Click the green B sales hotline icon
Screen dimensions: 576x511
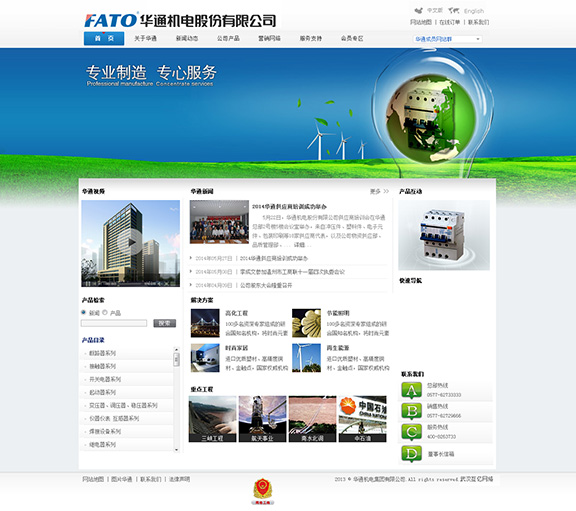(411, 411)
